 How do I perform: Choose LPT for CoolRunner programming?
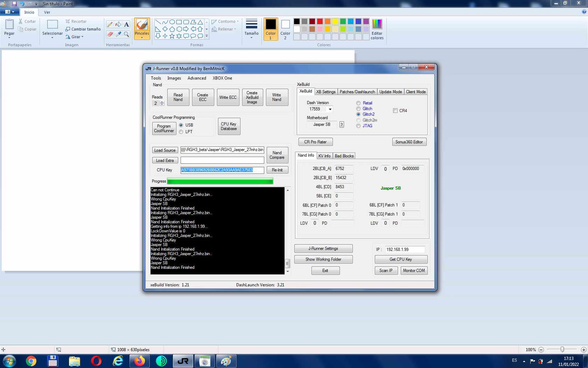pyautogui.click(x=181, y=132)
